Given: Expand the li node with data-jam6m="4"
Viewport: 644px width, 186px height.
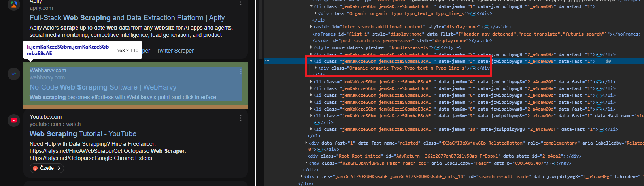Looking at the screenshot, I should tap(311, 82).
